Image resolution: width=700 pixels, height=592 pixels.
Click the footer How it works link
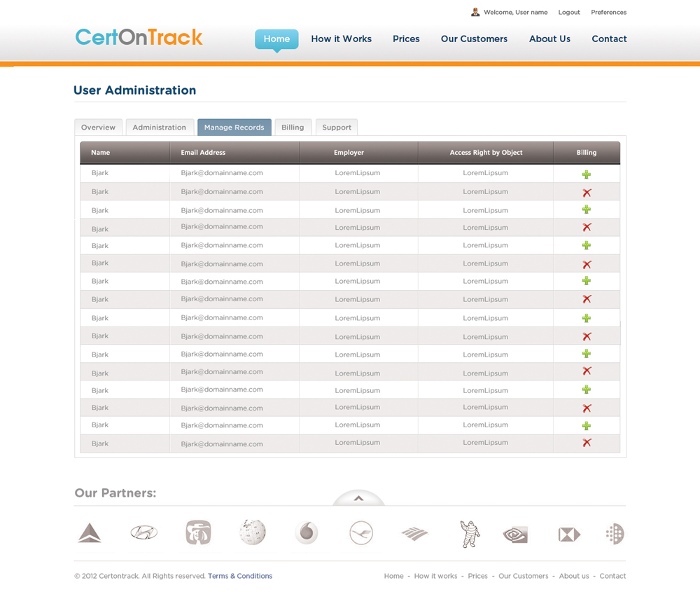click(x=435, y=576)
